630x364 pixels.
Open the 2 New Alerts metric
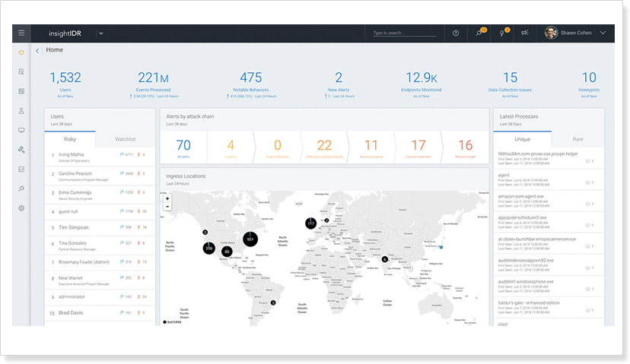click(x=339, y=84)
